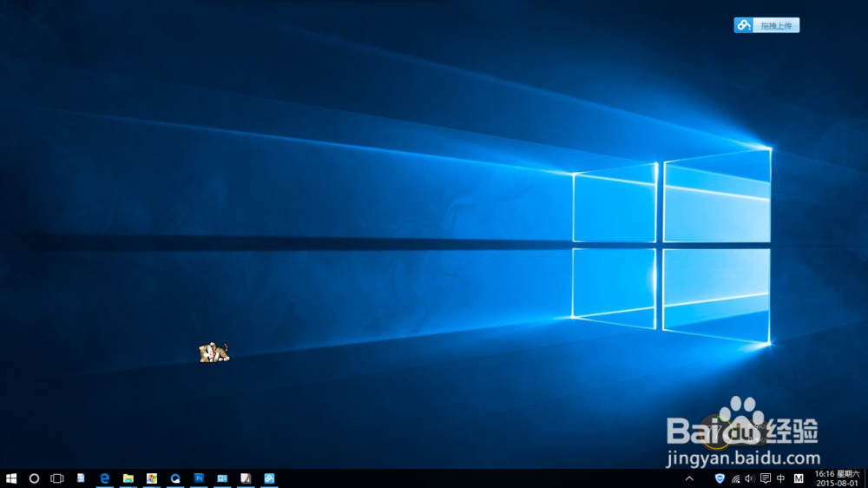Open the network signal tray icon
The width and height of the screenshot is (868, 488).
(x=735, y=478)
